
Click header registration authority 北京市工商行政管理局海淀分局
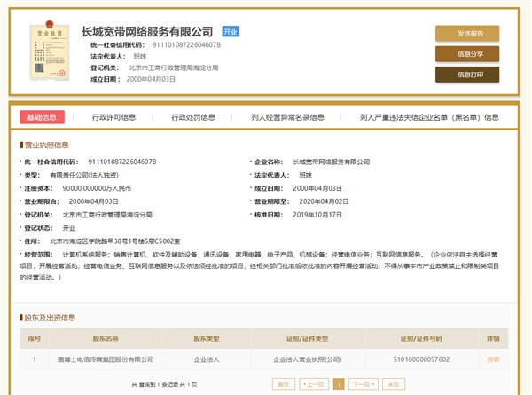174,68
